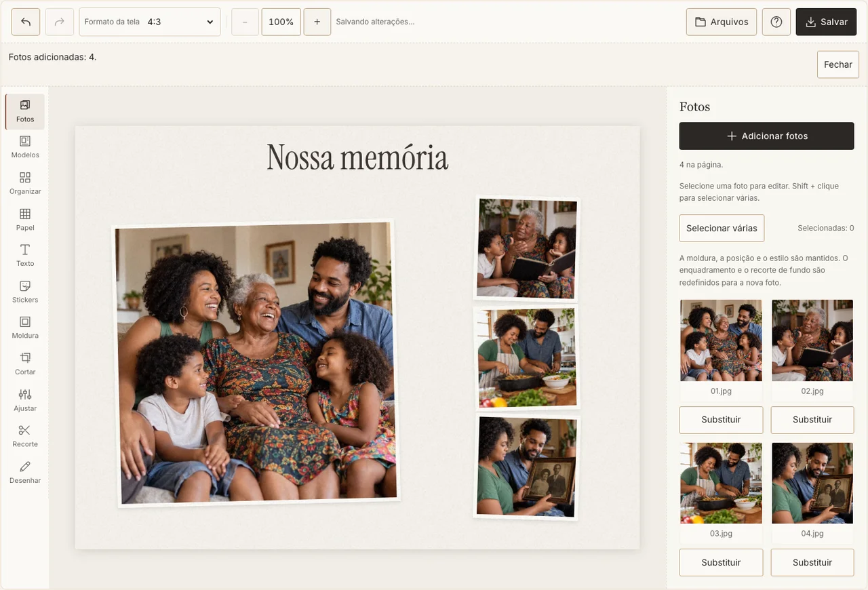This screenshot has height=590, width=868.
Task: Click the Salvando alterações status text
Action: click(375, 22)
